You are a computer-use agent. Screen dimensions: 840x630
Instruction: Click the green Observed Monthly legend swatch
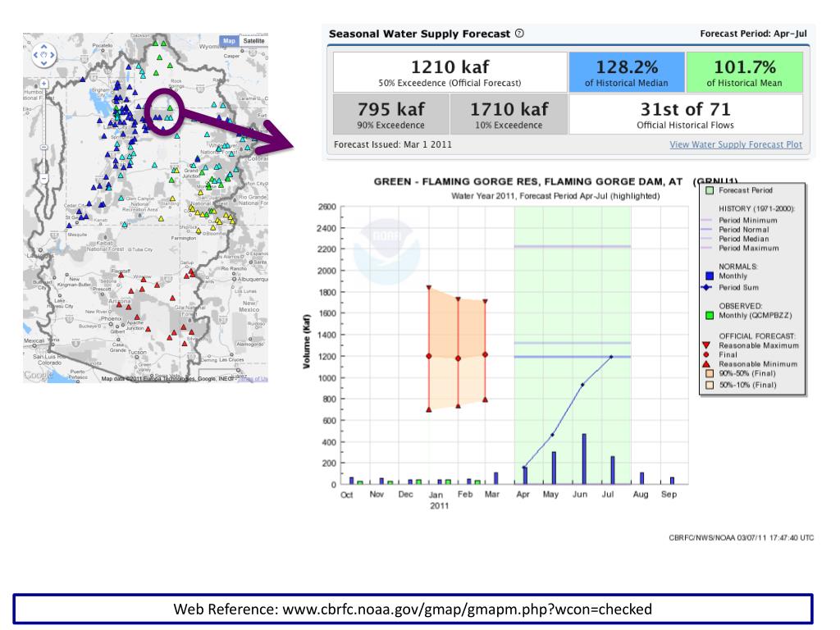point(709,315)
